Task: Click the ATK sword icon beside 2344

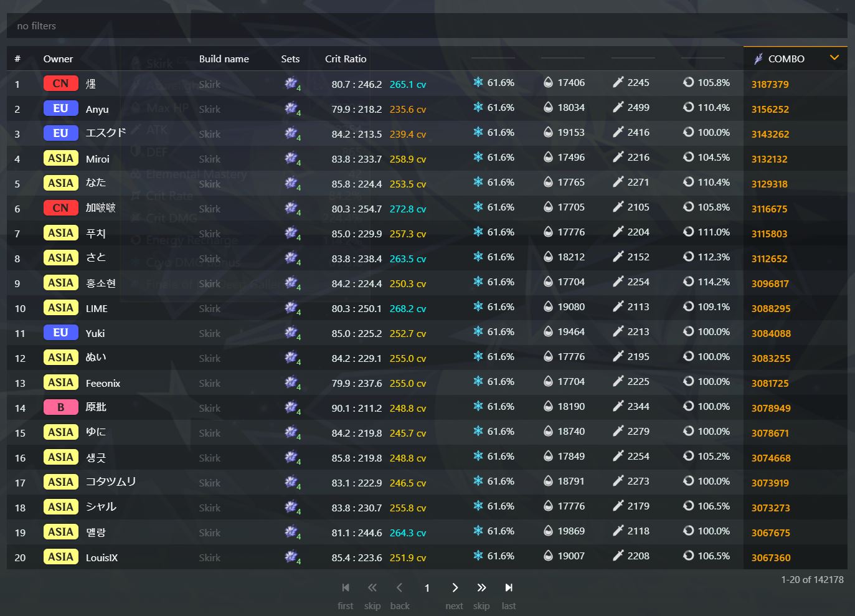Action: tap(618, 406)
